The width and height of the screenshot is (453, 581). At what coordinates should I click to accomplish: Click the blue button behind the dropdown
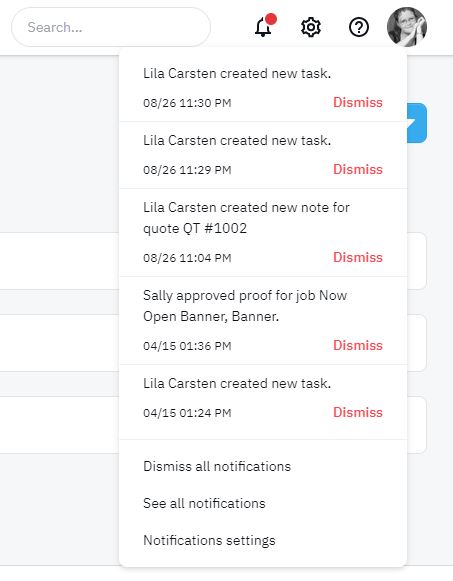point(417,123)
